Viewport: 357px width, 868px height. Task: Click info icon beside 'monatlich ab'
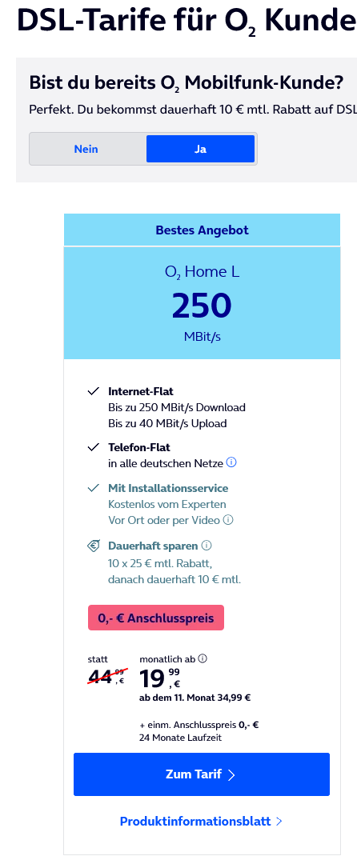pos(203,658)
